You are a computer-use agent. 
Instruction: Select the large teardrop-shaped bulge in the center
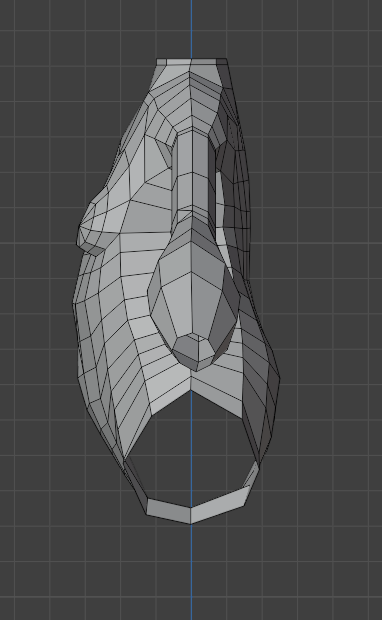[194, 293]
